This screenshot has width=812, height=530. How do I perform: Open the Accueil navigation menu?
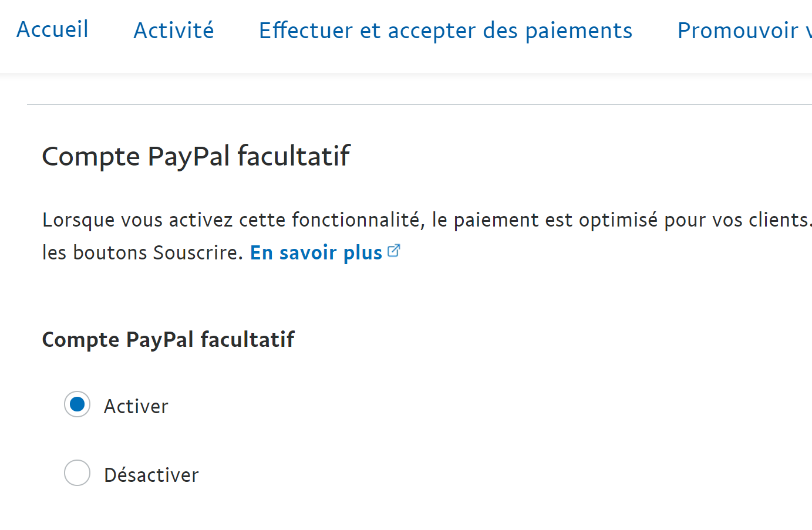pos(52,29)
